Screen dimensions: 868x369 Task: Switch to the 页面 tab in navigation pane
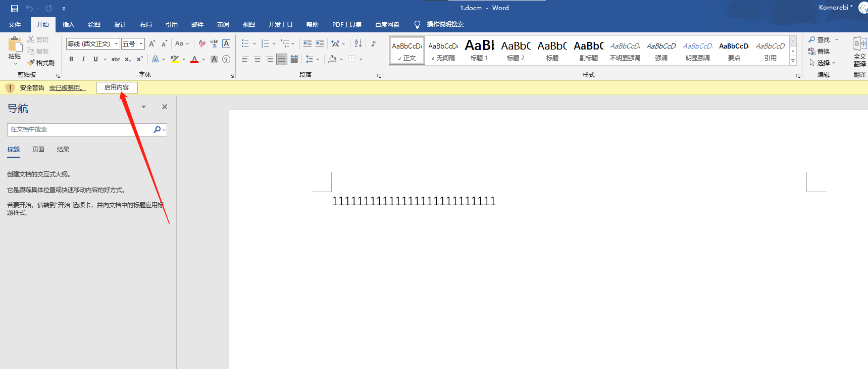(x=38, y=149)
